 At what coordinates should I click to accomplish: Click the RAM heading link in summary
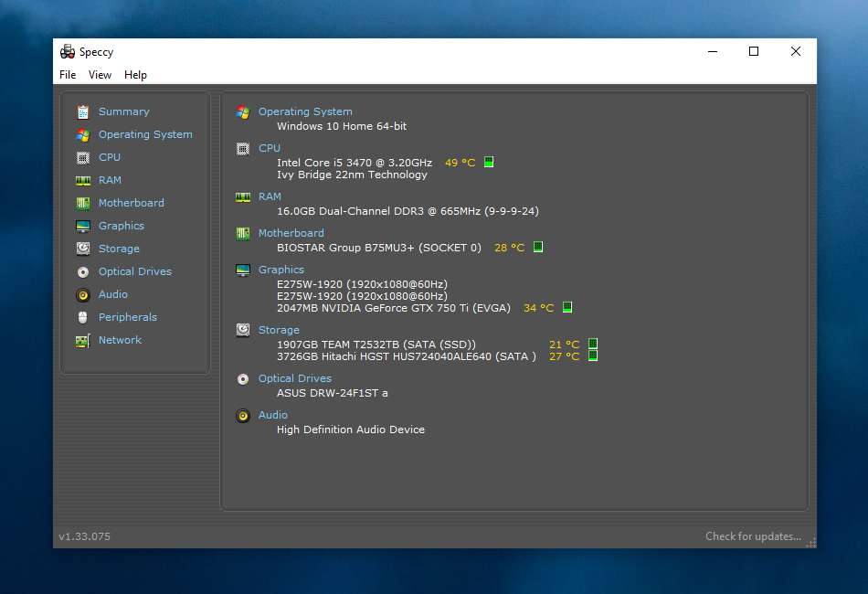tap(270, 196)
